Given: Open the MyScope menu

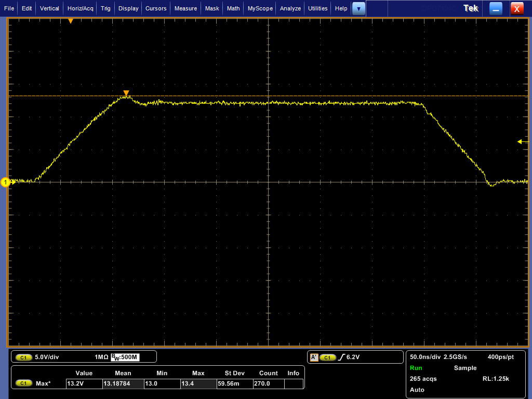Looking at the screenshot, I should coord(260,8).
